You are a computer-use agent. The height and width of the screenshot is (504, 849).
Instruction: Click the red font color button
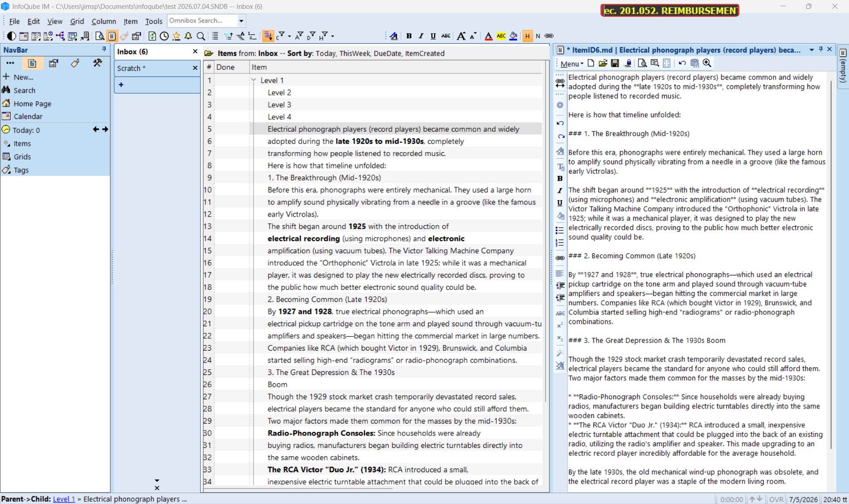click(488, 36)
